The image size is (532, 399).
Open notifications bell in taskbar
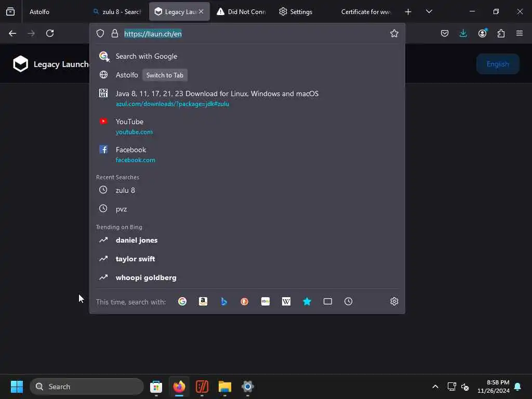click(518, 387)
